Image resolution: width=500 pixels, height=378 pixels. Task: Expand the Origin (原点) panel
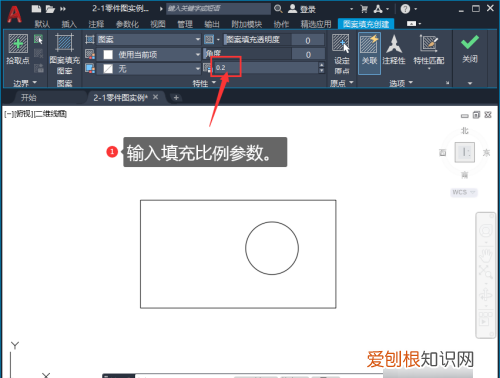point(341,83)
